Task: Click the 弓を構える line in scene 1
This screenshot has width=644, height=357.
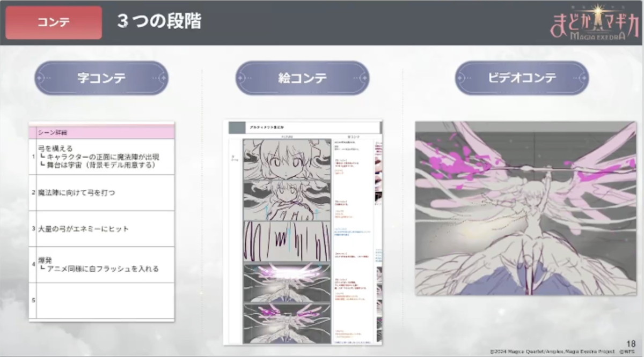Action: click(55, 148)
